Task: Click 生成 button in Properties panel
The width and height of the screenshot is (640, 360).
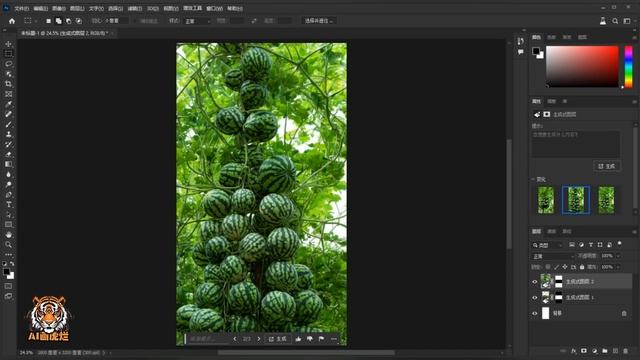Action: tap(607, 166)
